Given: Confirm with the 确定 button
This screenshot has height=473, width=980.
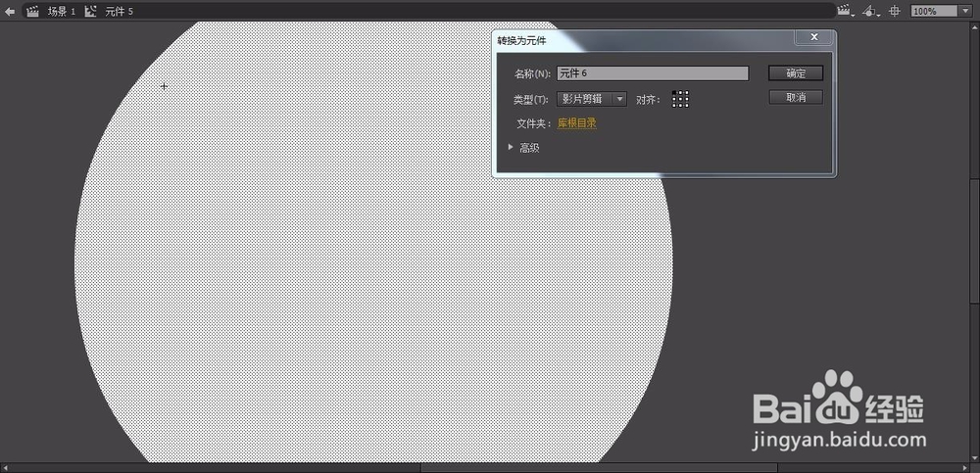Looking at the screenshot, I should pos(796,73).
